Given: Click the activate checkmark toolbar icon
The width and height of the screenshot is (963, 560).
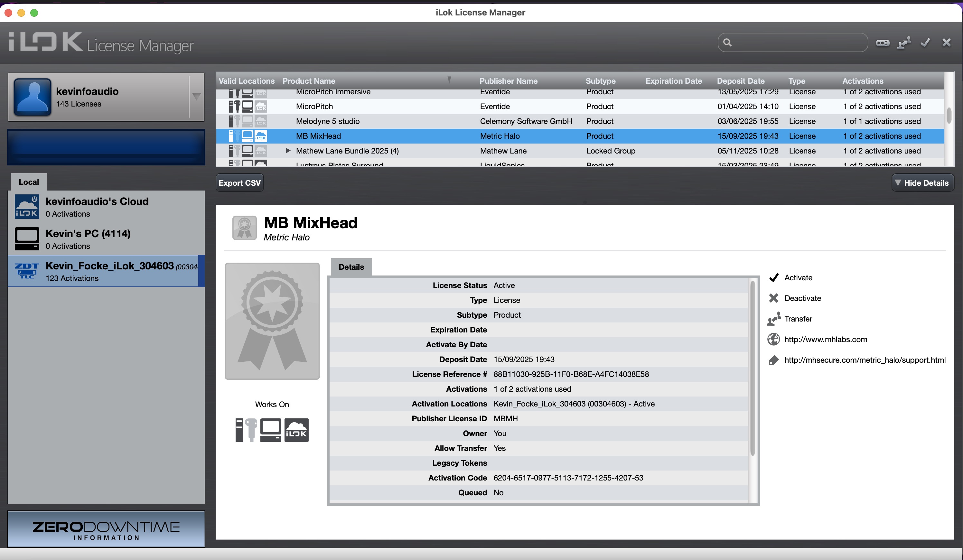Looking at the screenshot, I should (x=925, y=43).
